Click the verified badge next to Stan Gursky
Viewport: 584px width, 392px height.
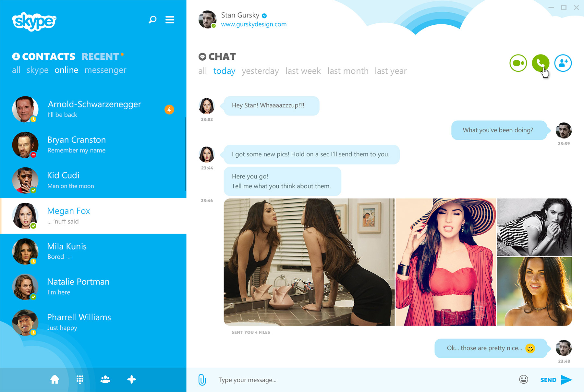point(264,16)
